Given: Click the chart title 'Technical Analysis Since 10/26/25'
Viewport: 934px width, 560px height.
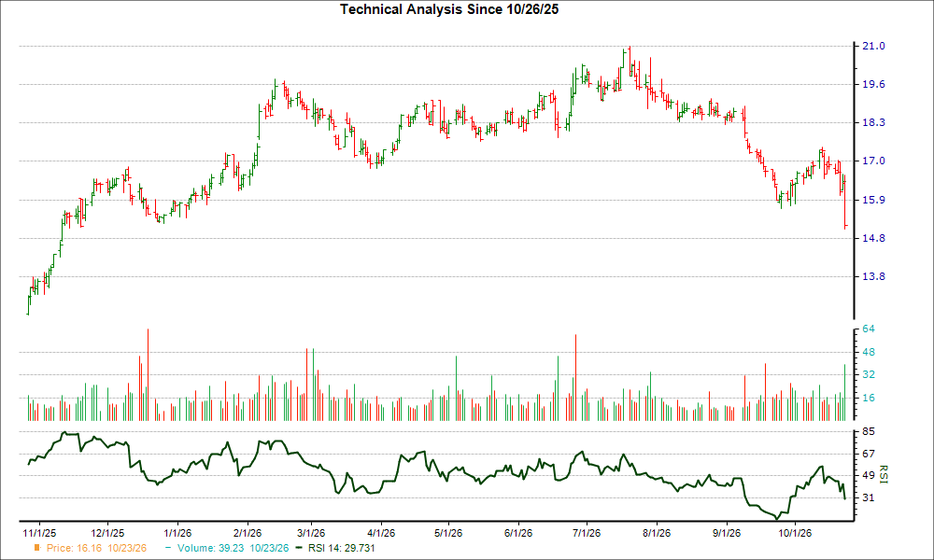Looking at the screenshot, I should tap(449, 9).
